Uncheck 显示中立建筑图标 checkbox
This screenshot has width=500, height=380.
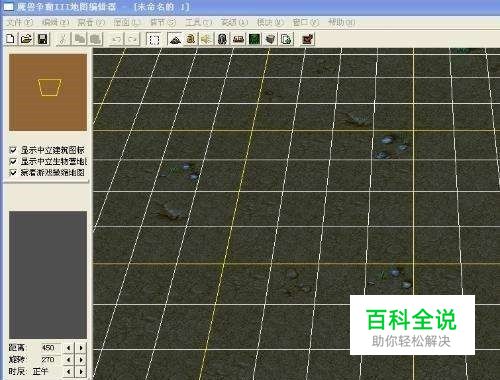coord(13,150)
